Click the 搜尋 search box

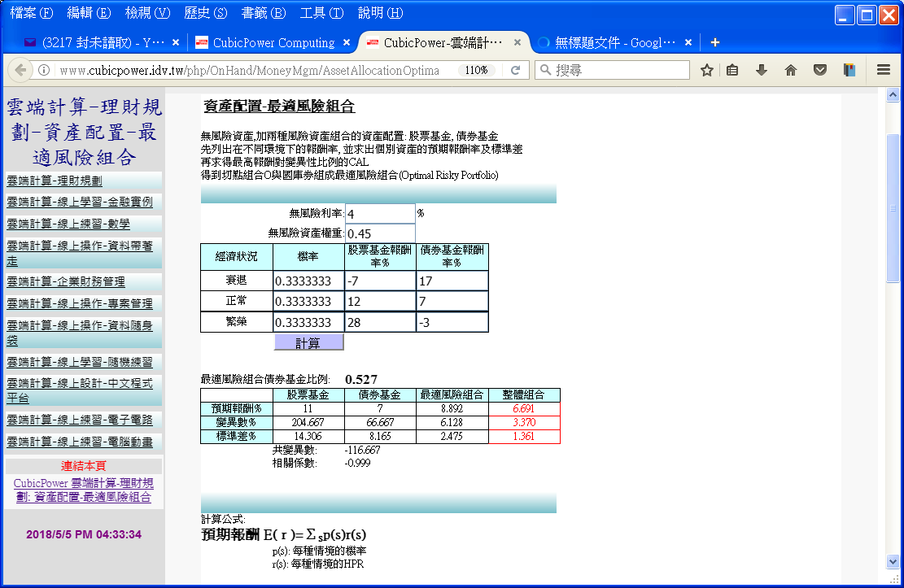click(612, 70)
